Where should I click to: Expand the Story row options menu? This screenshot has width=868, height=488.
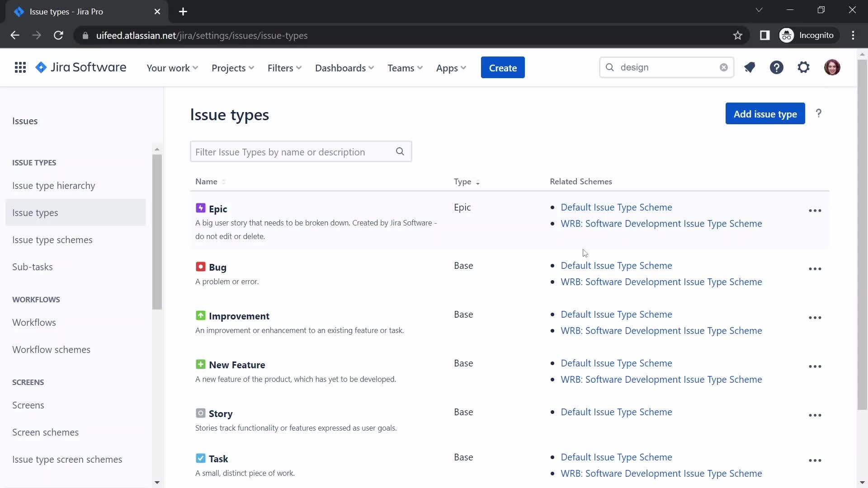[x=815, y=415]
